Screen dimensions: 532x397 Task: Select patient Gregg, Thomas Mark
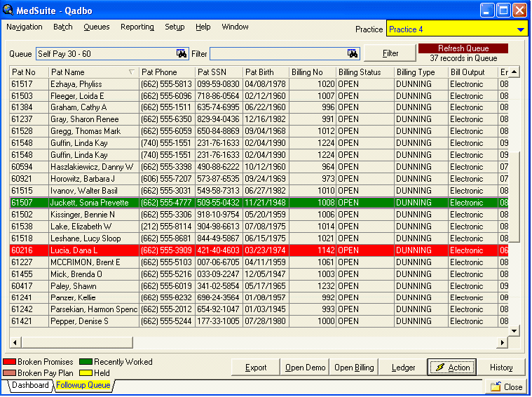(259, 131)
